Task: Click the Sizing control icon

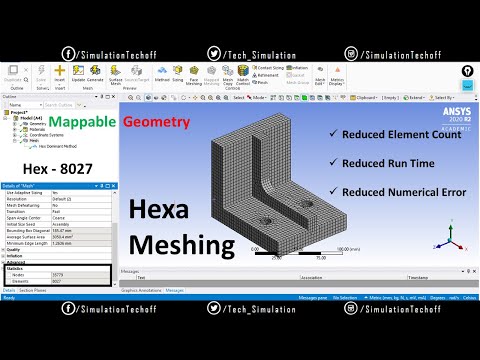Action: coord(177,71)
